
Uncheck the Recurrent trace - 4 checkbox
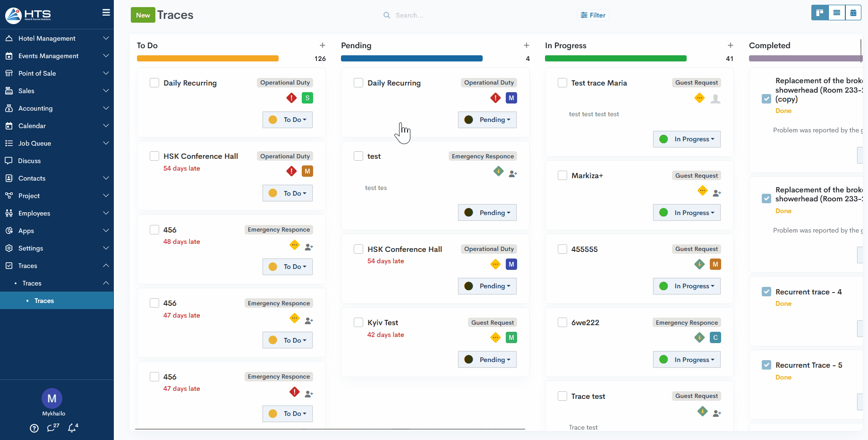click(766, 292)
